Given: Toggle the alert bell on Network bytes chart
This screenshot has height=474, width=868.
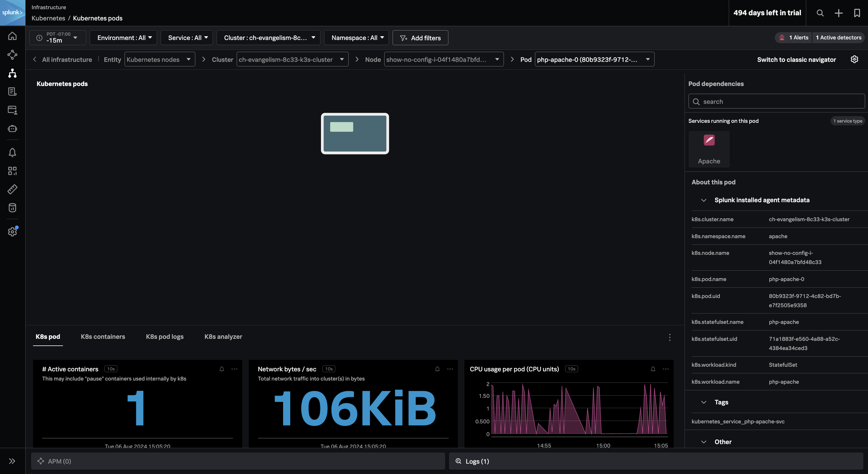Looking at the screenshot, I should [437, 369].
